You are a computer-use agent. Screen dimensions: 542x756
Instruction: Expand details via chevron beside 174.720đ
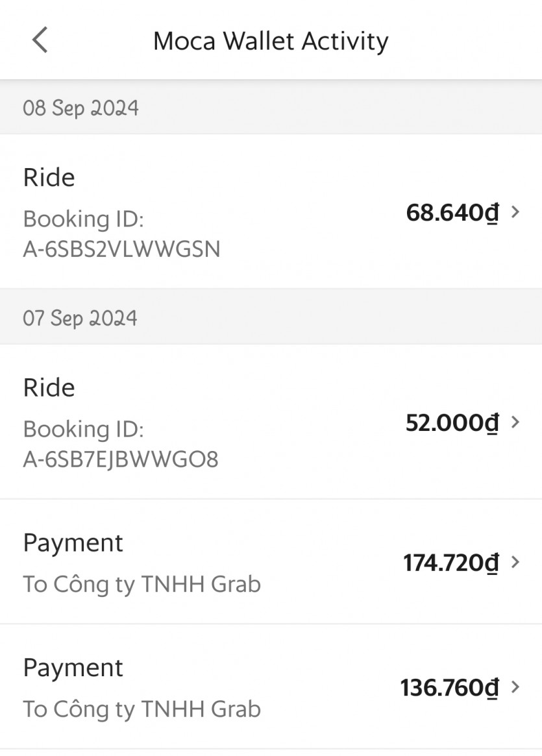point(516,562)
